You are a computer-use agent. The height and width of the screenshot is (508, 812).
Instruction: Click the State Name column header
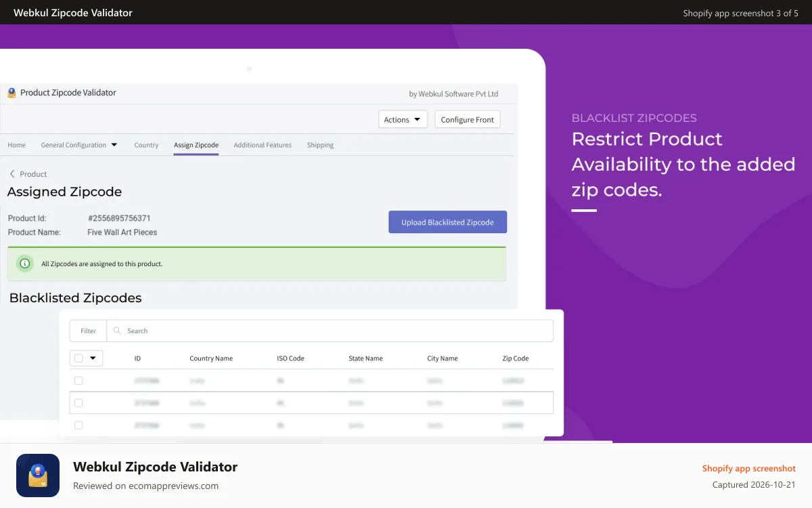[x=365, y=358]
